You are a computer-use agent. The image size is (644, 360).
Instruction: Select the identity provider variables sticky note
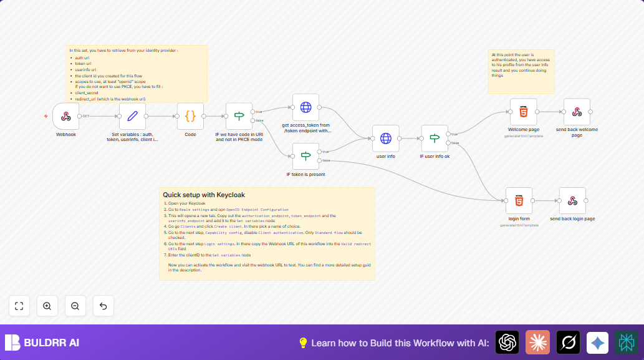(137, 74)
